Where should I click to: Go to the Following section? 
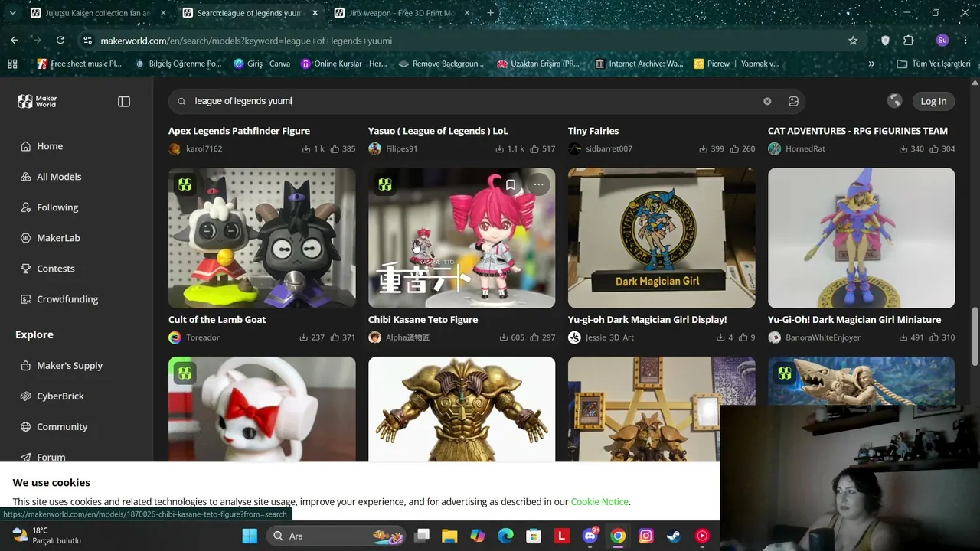57,207
